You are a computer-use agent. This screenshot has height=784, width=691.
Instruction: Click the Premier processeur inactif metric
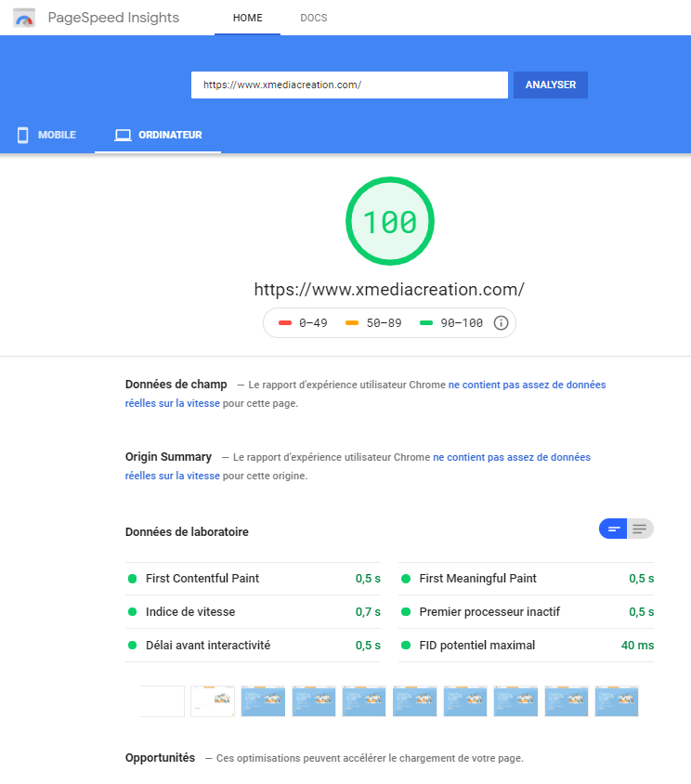click(x=489, y=612)
